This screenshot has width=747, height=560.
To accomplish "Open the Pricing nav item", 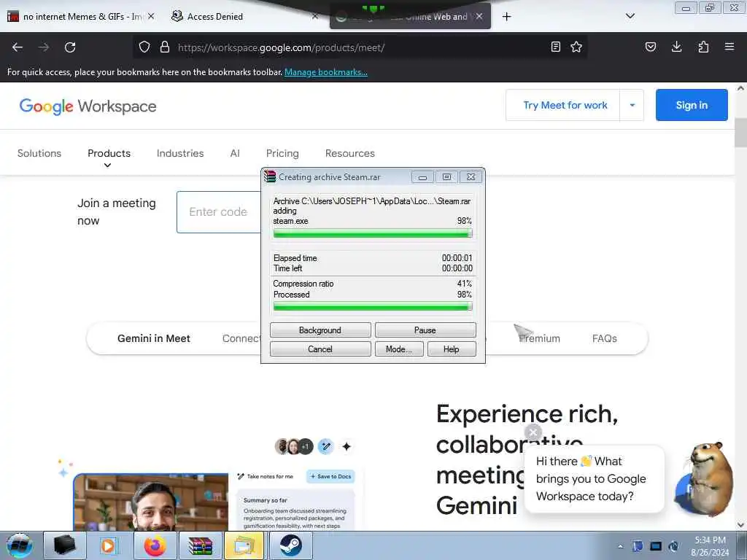I will tap(282, 153).
